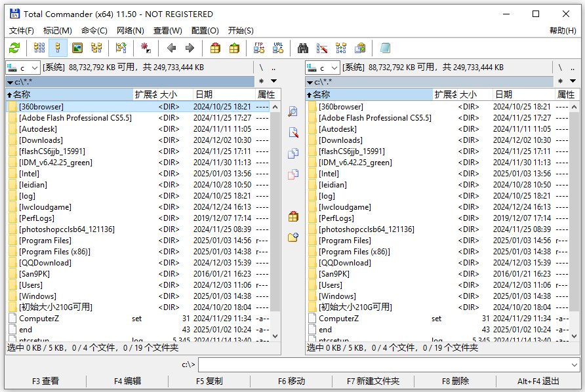The height and width of the screenshot is (392, 585).
Task: Expand the command line history dropdown
Action: pyautogui.click(x=575, y=364)
